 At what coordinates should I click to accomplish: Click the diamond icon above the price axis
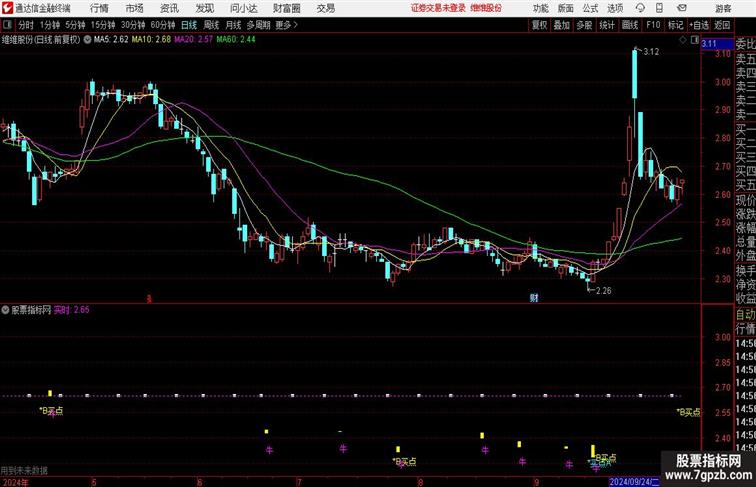683,41
